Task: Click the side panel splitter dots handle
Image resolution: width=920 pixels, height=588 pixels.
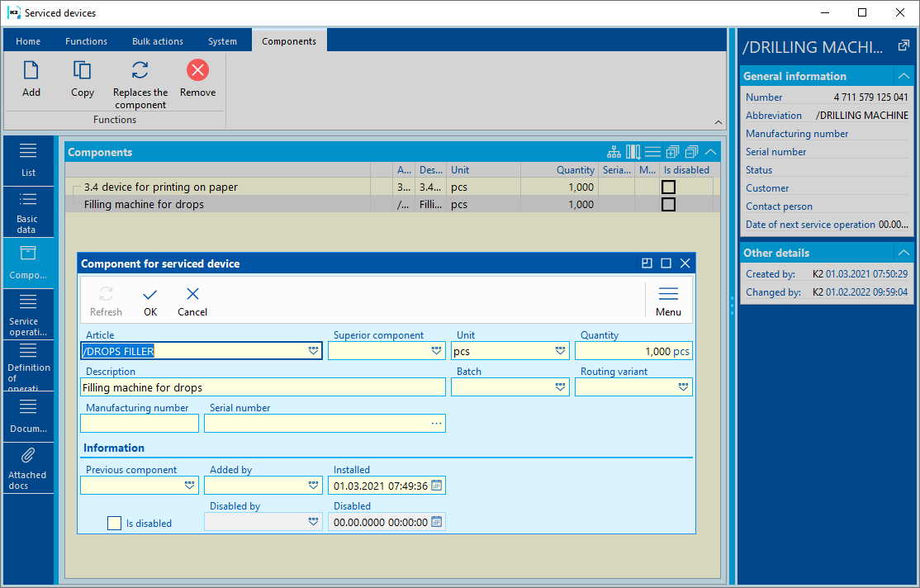Action: tap(732, 306)
